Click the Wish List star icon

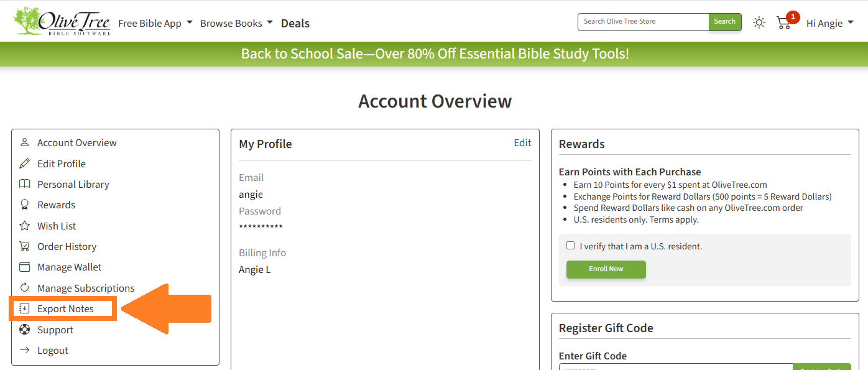coord(25,226)
